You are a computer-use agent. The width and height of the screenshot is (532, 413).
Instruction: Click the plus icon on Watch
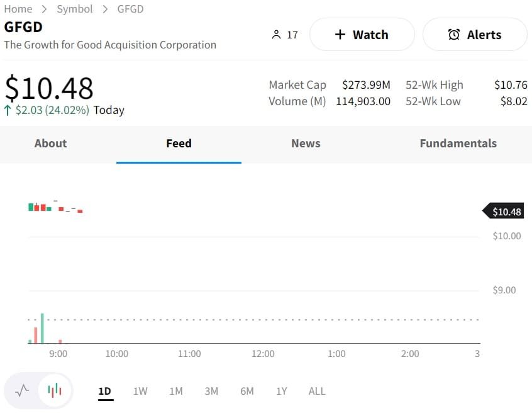[340, 35]
